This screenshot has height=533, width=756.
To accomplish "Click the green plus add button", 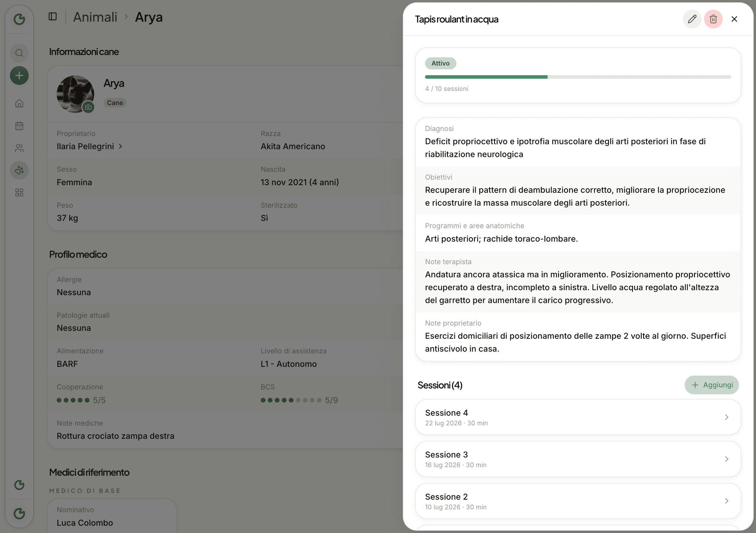I will 19,76.
